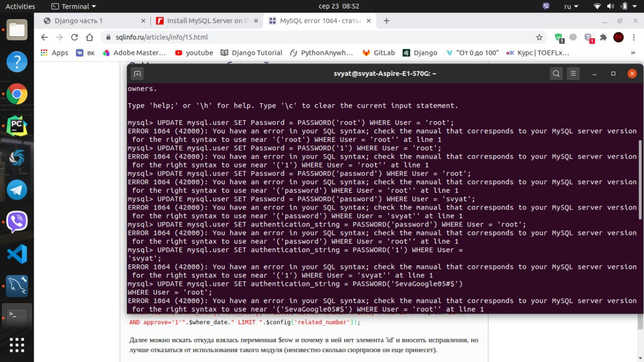Click the terminal search icon
The height and width of the screenshot is (362, 644).
point(556,74)
